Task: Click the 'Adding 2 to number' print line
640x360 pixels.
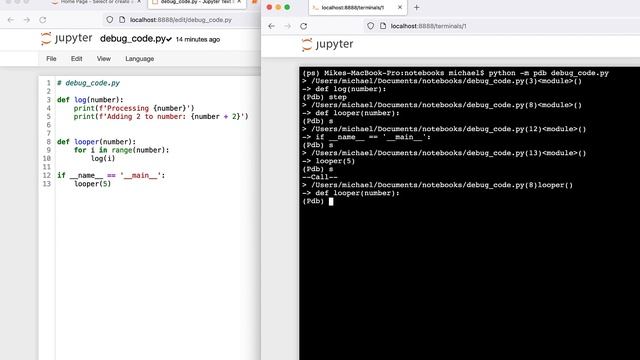Action: [x=161, y=116]
